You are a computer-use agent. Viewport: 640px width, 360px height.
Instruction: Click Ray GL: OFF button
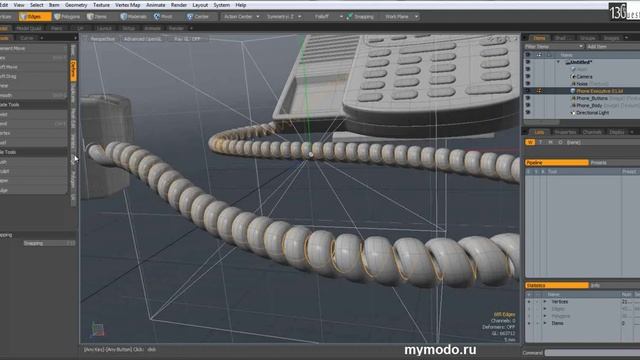coord(187,39)
